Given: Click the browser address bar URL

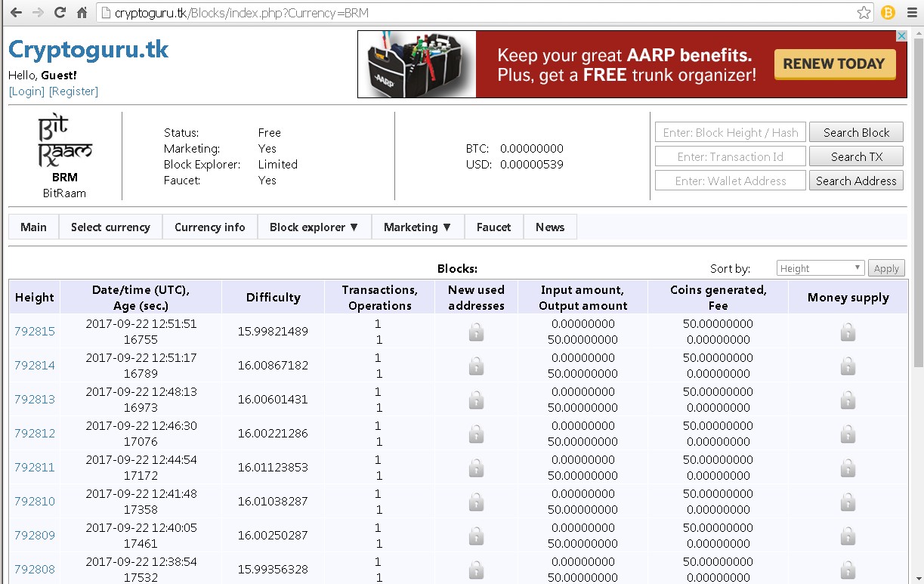Looking at the screenshot, I should pos(242,13).
